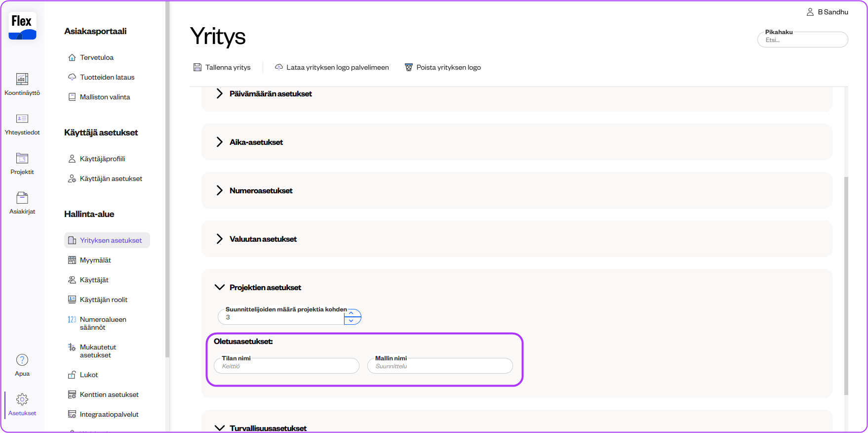This screenshot has height=433, width=868.
Task: Open the Yrityksen asetukset menu item
Action: pos(107,240)
